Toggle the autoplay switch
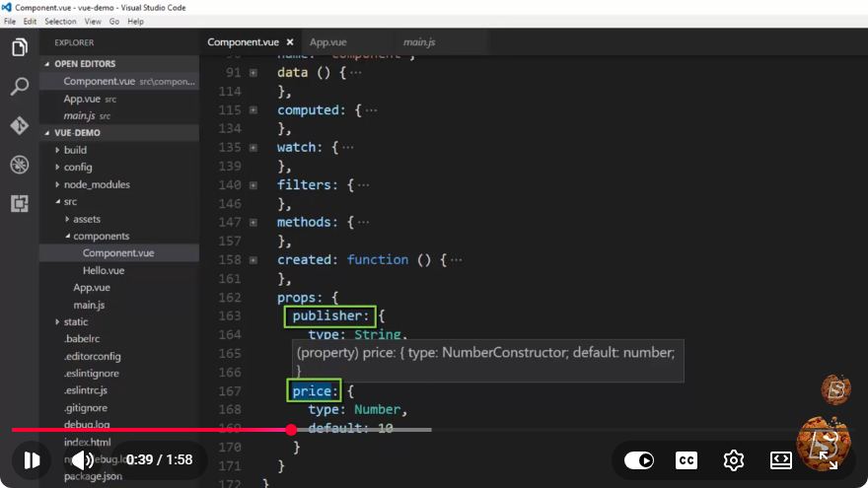868x488 pixels. coord(639,460)
